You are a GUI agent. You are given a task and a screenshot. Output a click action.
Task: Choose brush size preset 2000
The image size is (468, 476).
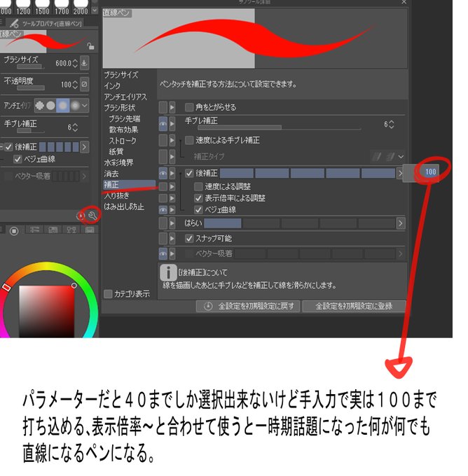click(x=81, y=8)
